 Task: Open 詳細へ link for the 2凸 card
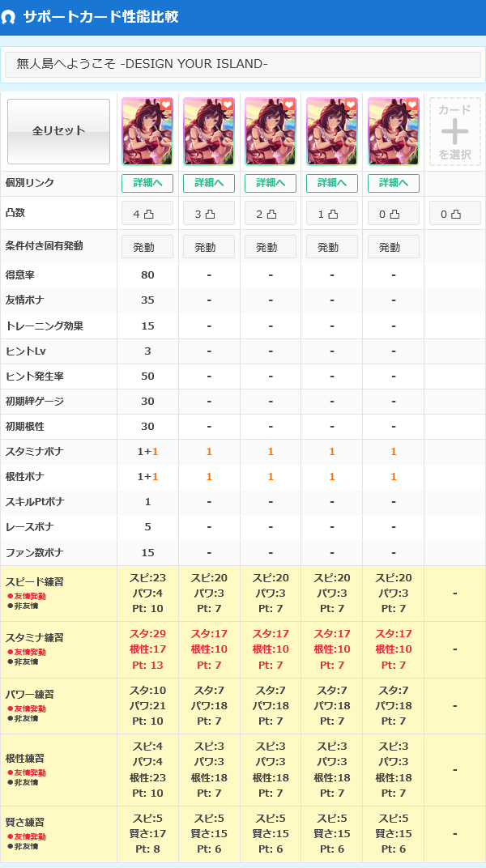click(x=270, y=183)
